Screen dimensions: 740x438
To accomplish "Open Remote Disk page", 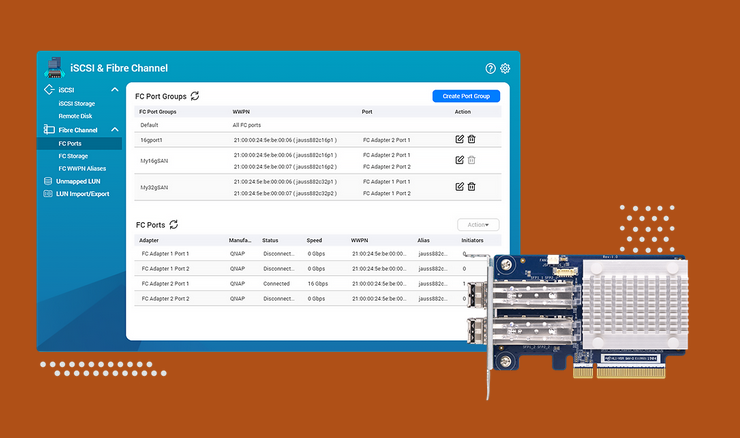I will 75,116.
